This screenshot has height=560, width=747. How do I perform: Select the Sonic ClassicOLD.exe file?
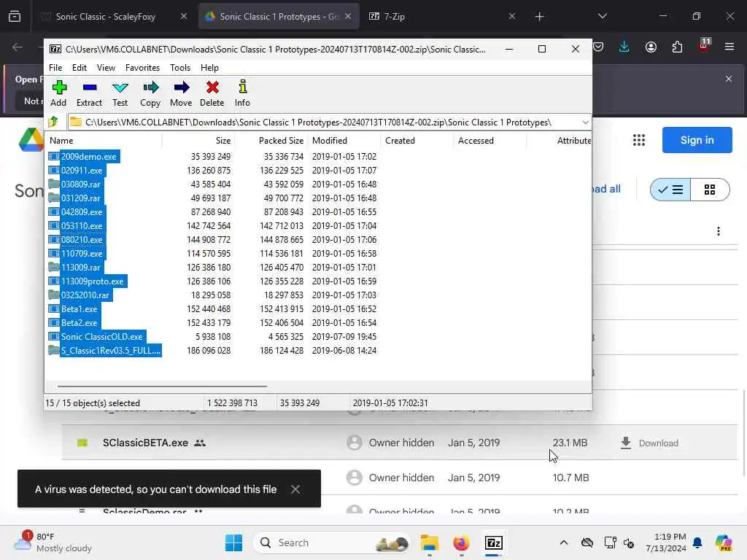coord(101,337)
